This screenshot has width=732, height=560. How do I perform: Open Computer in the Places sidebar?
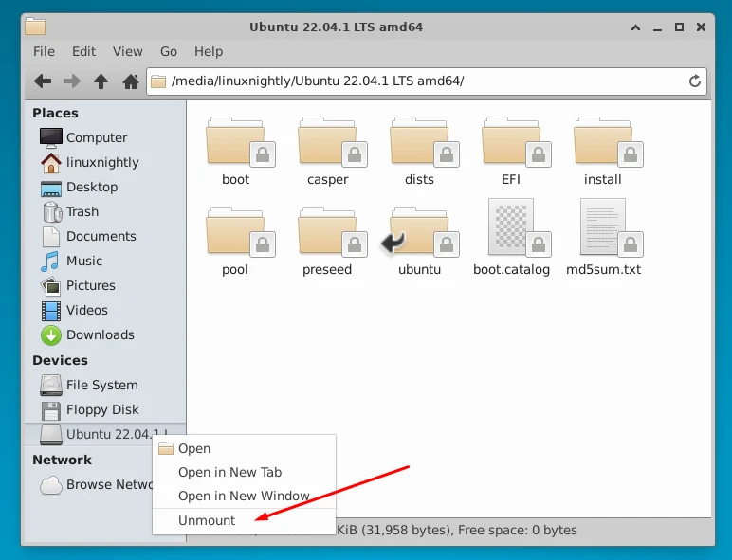click(x=105, y=137)
